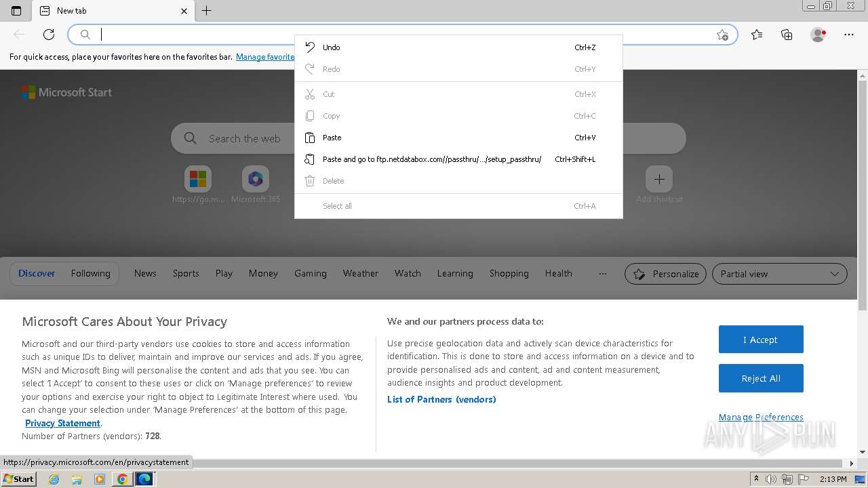Open the Health category
This screenshot has height=488, width=868.
pyautogui.click(x=559, y=273)
